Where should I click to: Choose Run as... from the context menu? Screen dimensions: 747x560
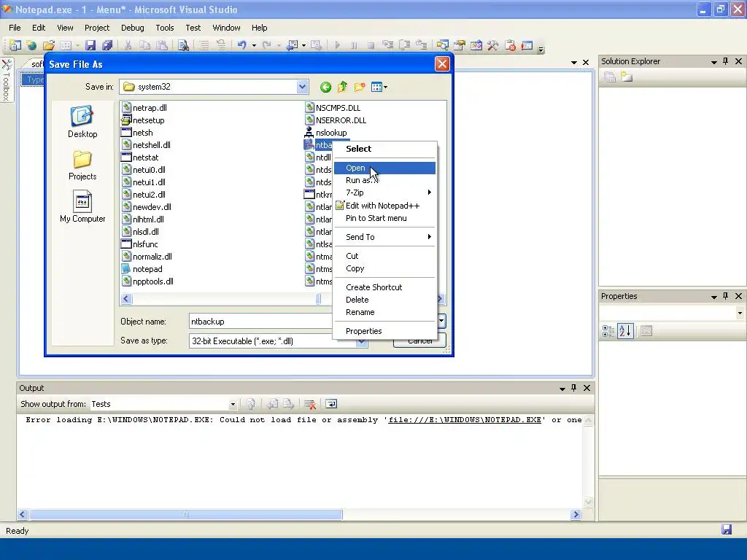pos(384,180)
